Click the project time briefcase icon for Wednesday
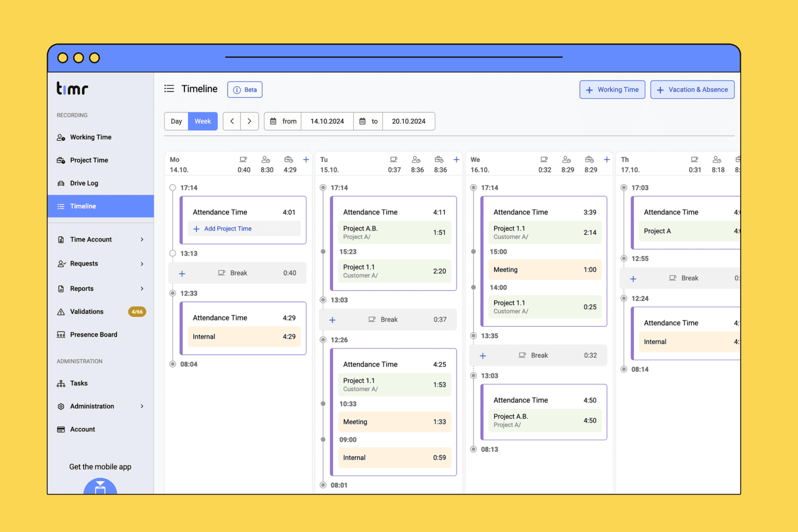Image resolution: width=798 pixels, height=532 pixels. 589,160
